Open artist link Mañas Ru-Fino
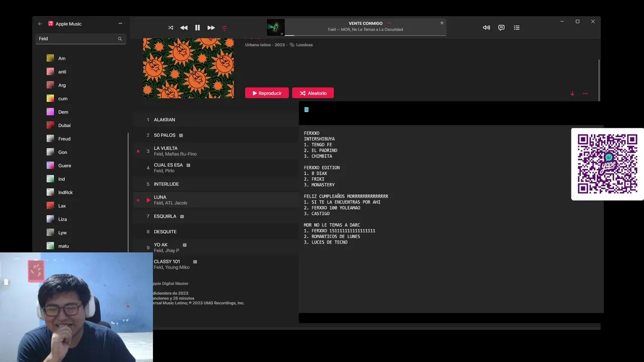Image resolution: width=644 pixels, height=362 pixels. 182,154
